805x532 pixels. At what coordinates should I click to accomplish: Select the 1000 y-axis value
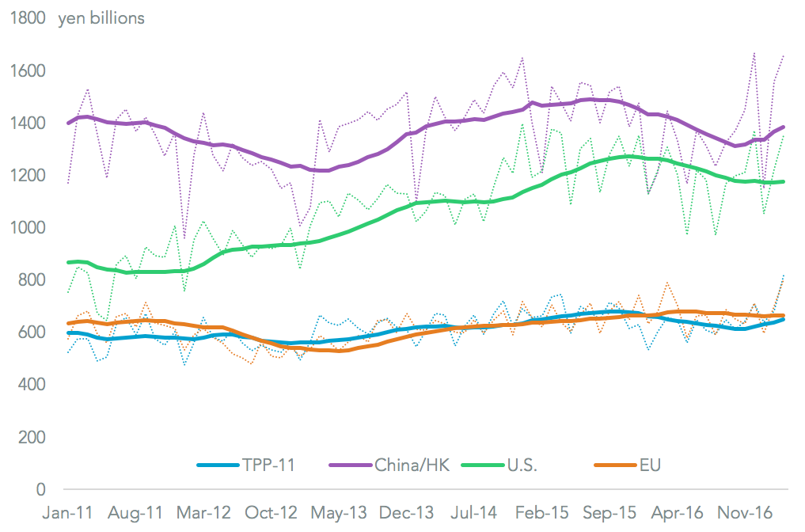click(x=28, y=228)
